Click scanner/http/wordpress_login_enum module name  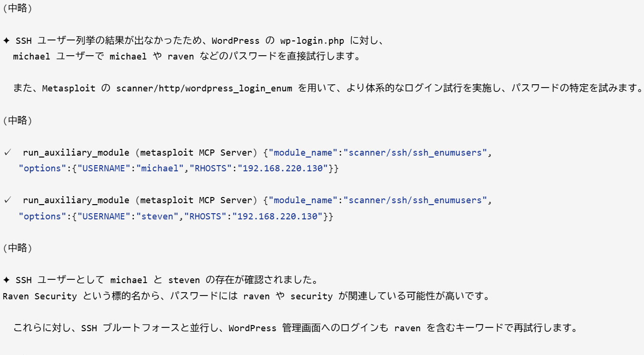[x=204, y=89]
